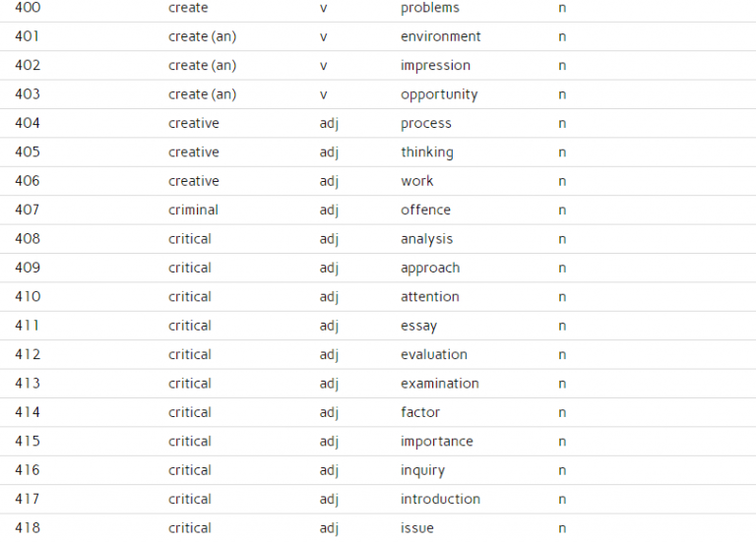Viewport: 756px width, 542px height.
Task: Select 'work' in row 406
Action: point(416,181)
